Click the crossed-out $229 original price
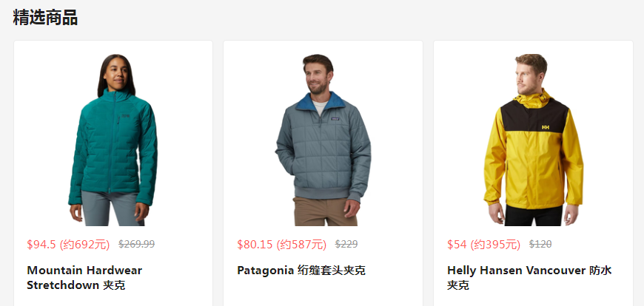The image size is (644, 306). (346, 245)
